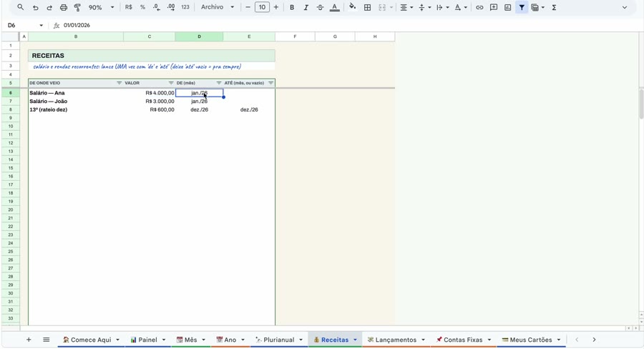Collapse the toolbar with the chevron
The image size is (644, 349).
click(x=625, y=7)
